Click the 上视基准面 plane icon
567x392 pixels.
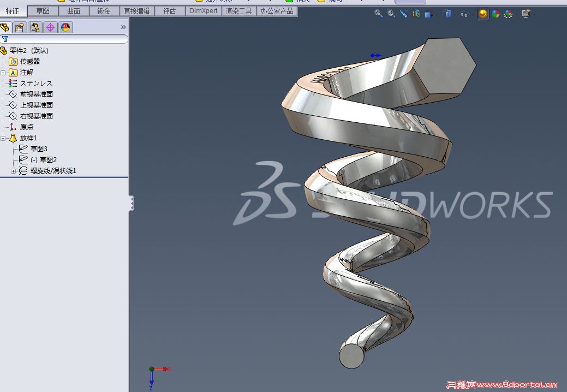click(13, 105)
